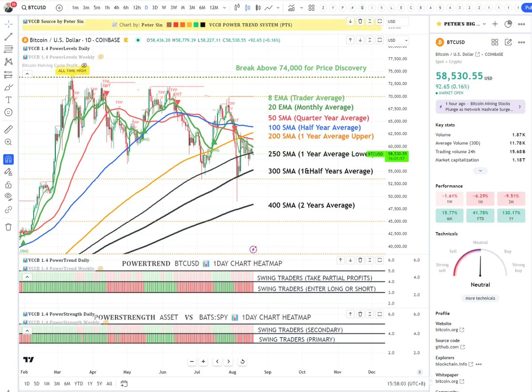Screen dimensions: 532x392
Task: Click the More technicals button
Action: pyautogui.click(x=480, y=298)
